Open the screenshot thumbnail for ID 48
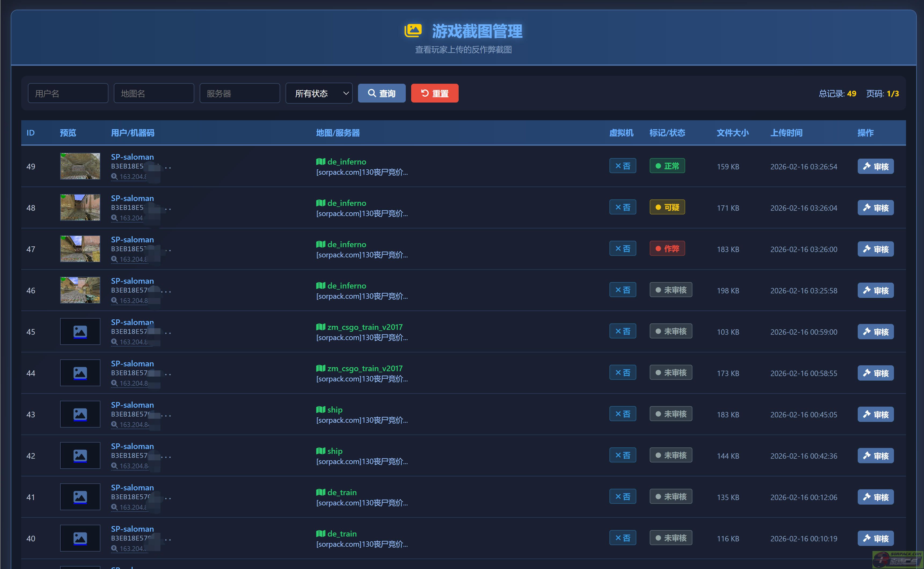Screen dimensions: 924x569 click(x=80, y=207)
